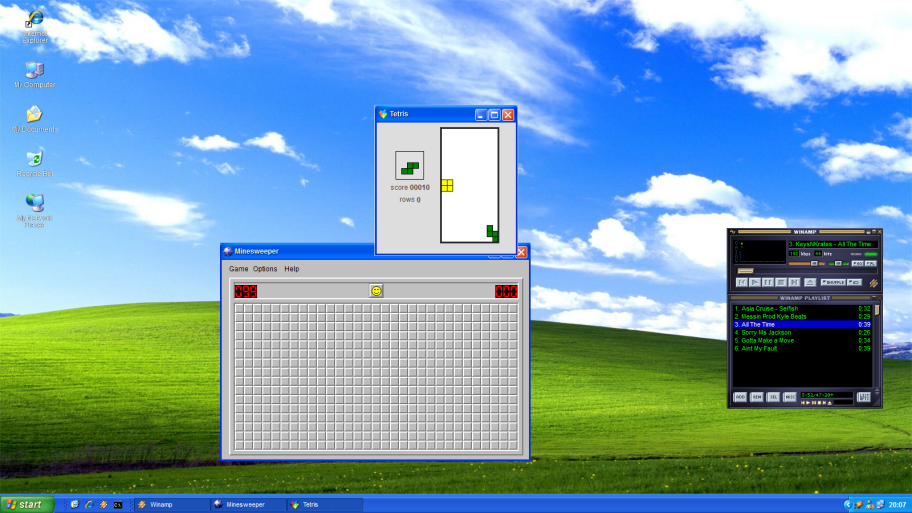Select track '4. Sorry Ms Jackson'
This screenshot has height=513, width=912.
803,333
